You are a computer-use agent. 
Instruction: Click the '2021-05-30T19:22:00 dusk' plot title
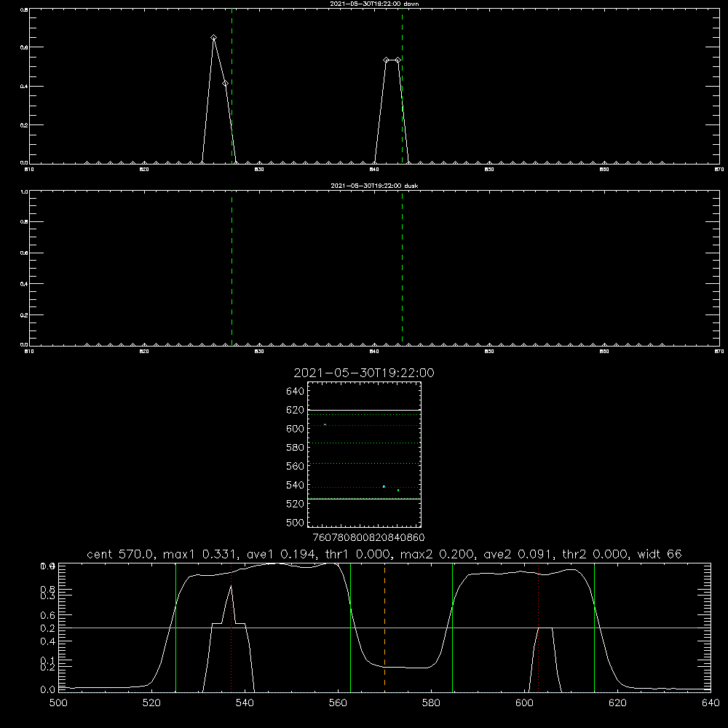[x=374, y=186]
